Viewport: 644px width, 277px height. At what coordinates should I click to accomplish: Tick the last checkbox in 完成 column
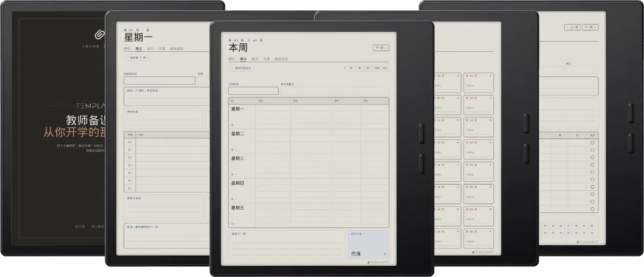[x=593, y=209]
